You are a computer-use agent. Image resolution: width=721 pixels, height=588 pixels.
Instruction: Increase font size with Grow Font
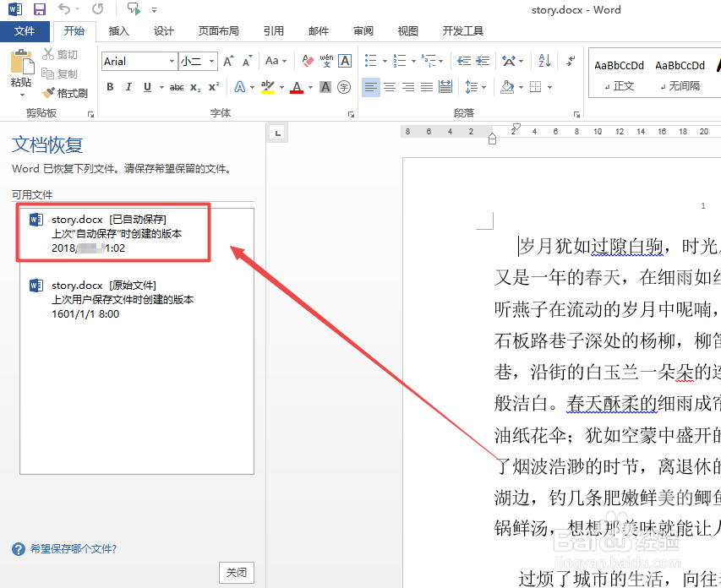coord(228,61)
